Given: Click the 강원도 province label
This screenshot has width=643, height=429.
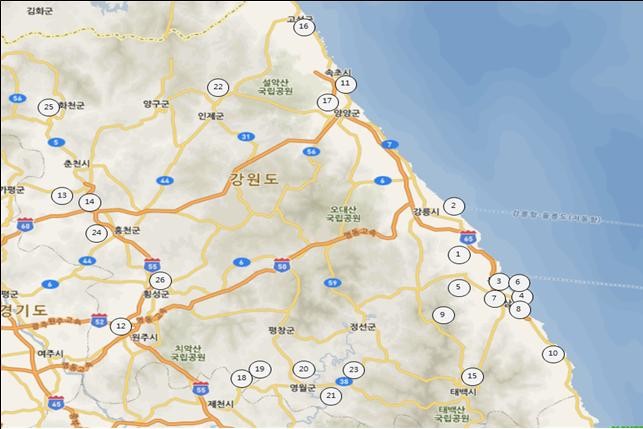Looking at the screenshot, I should click(255, 179).
